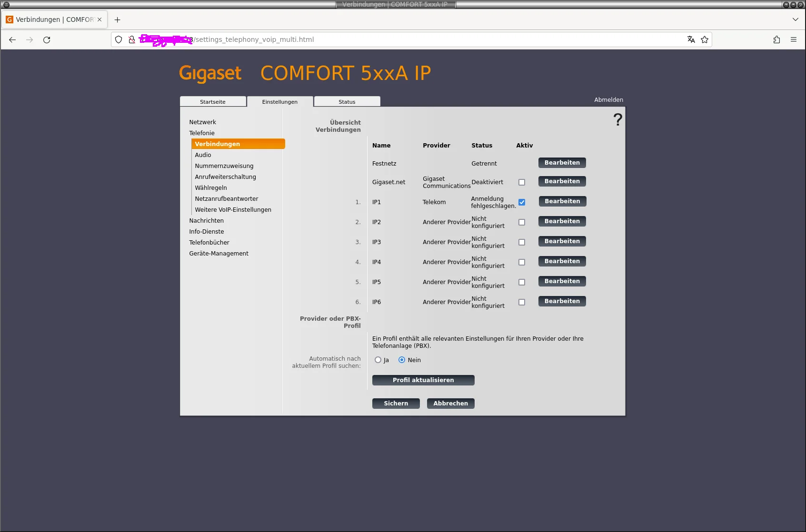Enable the IP5 Aktiv checkbox

[522, 282]
